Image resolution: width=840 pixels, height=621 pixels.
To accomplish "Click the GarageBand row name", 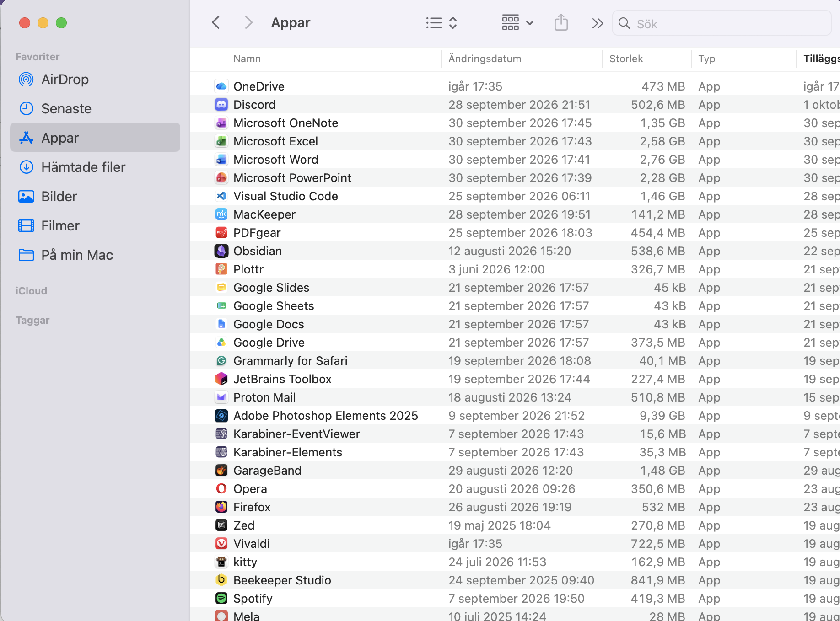I will 268,471.
